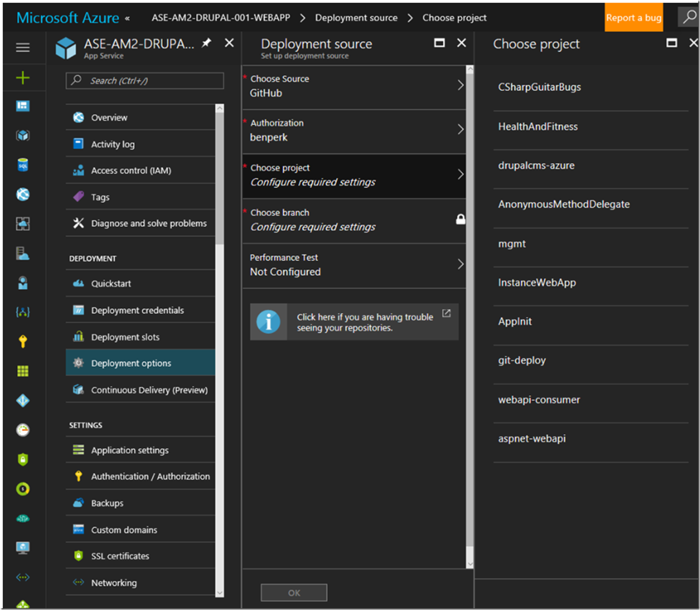This screenshot has height=610, width=700.
Task: Open the App Services globe sidebar icon
Action: coord(23,194)
